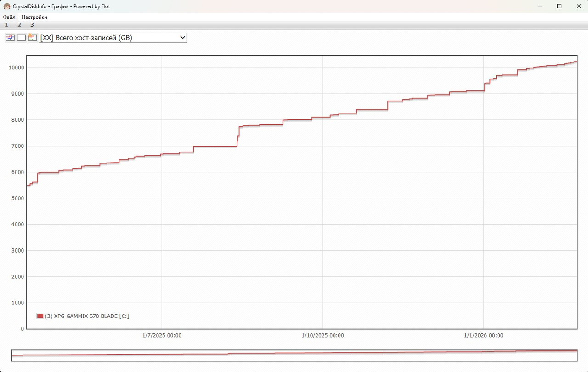Close the CrystalDiskInfo graph window
The image size is (588, 372).
(x=579, y=6)
